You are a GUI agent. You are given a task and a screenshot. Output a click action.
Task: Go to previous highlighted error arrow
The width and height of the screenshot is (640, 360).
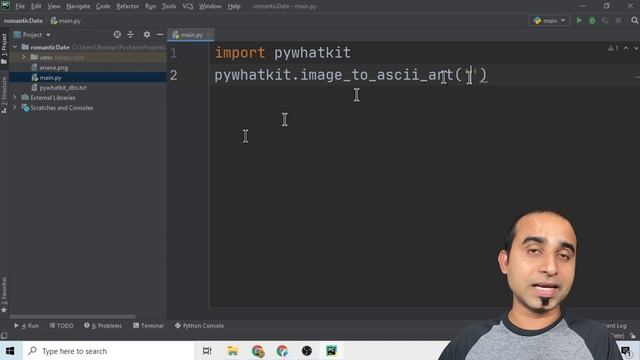click(626, 49)
